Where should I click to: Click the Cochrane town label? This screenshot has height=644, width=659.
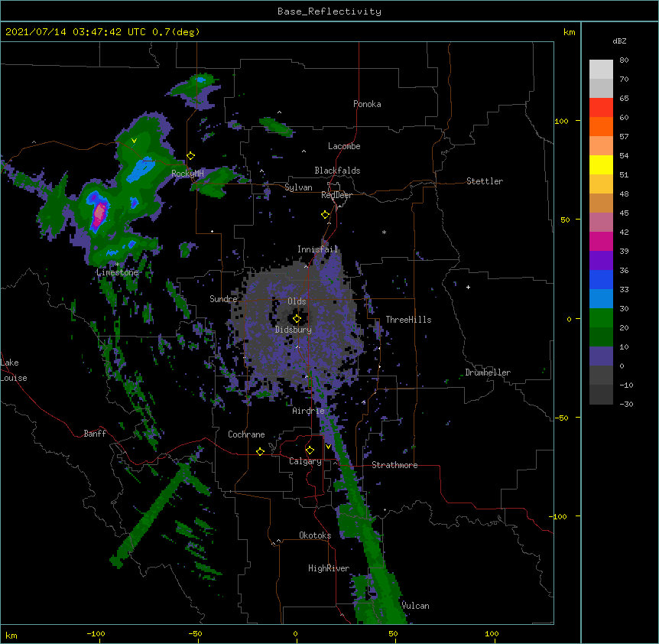pyautogui.click(x=246, y=434)
